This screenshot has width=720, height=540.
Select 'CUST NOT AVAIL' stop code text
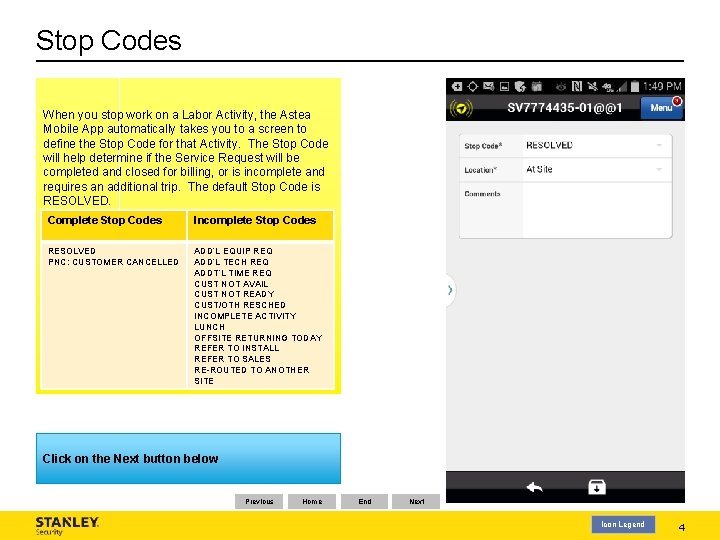231,284
